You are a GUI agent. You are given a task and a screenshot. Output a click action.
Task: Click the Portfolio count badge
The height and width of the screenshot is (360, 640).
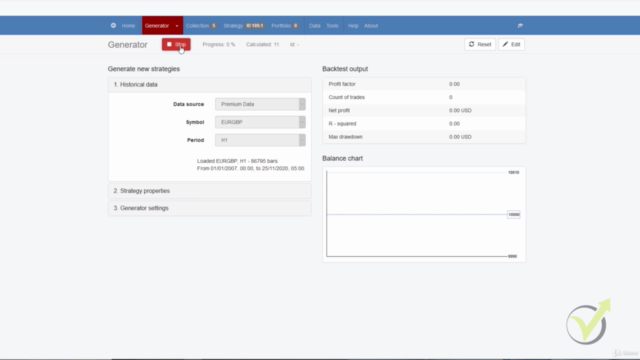296,26
